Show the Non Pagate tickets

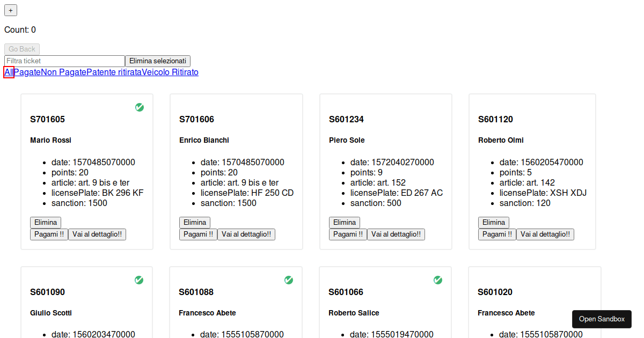[63, 72]
